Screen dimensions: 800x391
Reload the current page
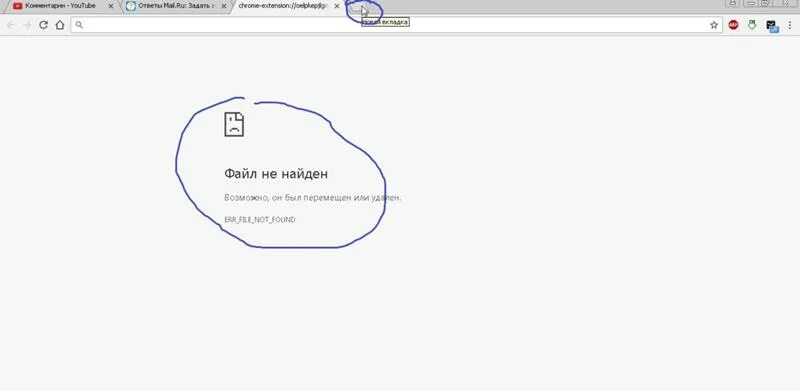(43, 25)
